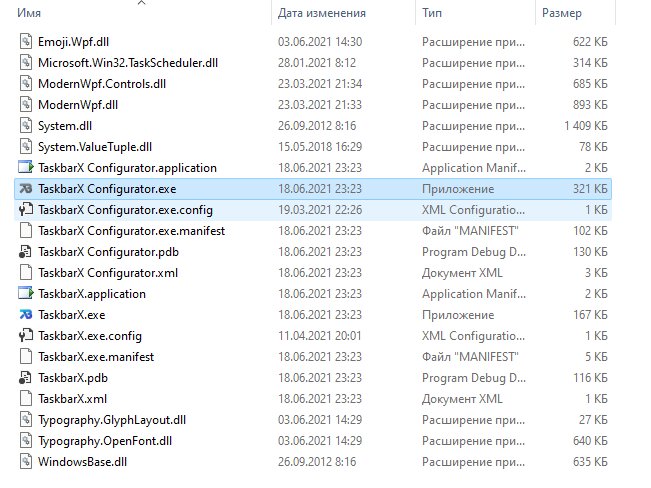Click file name TaskbarX Configurator.application
Screen dimensions: 651x488
[x=127, y=168]
